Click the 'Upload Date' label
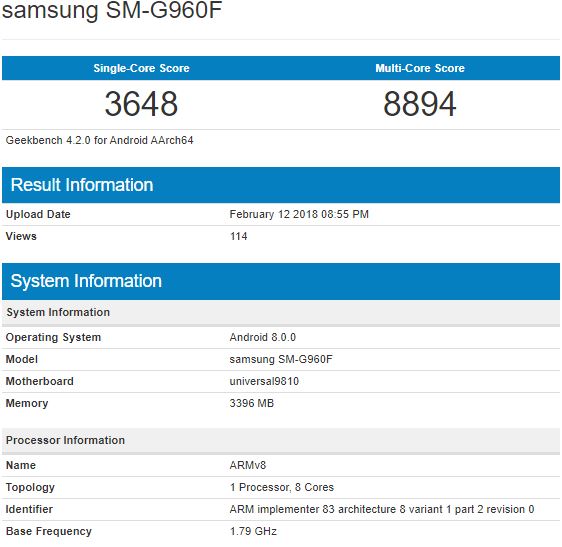 38,214
